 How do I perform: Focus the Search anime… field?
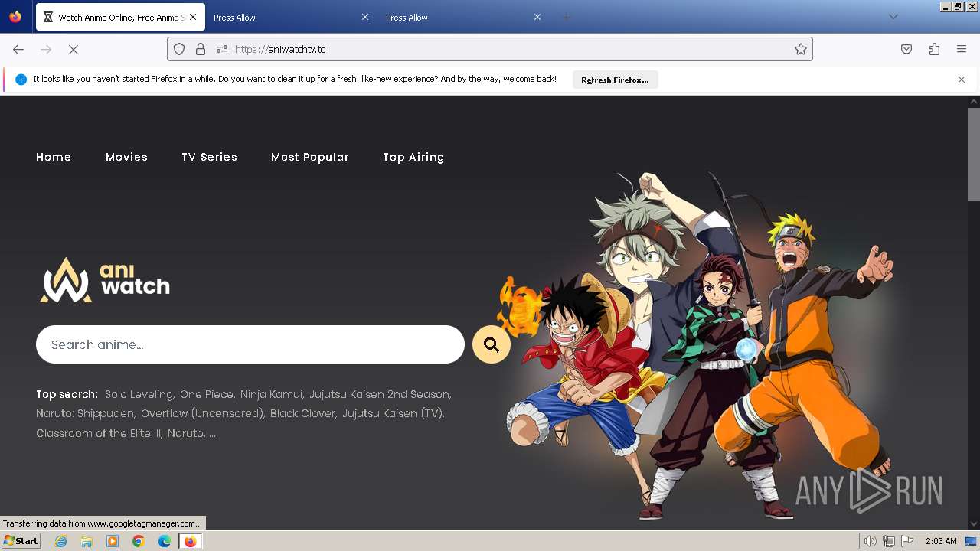click(250, 344)
